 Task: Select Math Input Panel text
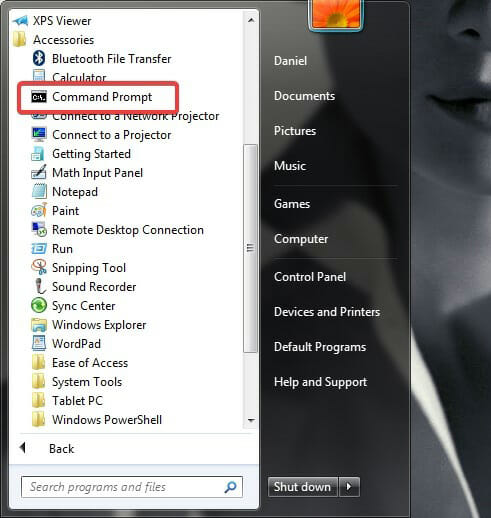pyautogui.click(x=97, y=173)
